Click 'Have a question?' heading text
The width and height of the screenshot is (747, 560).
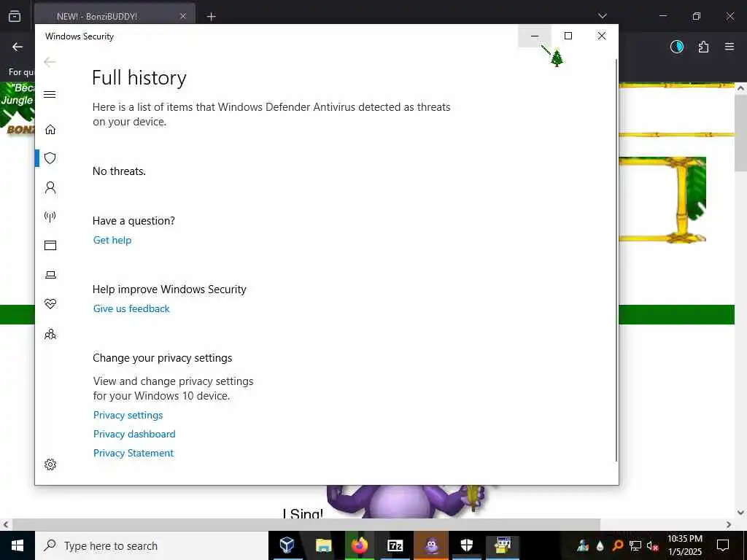pyautogui.click(x=134, y=221)
